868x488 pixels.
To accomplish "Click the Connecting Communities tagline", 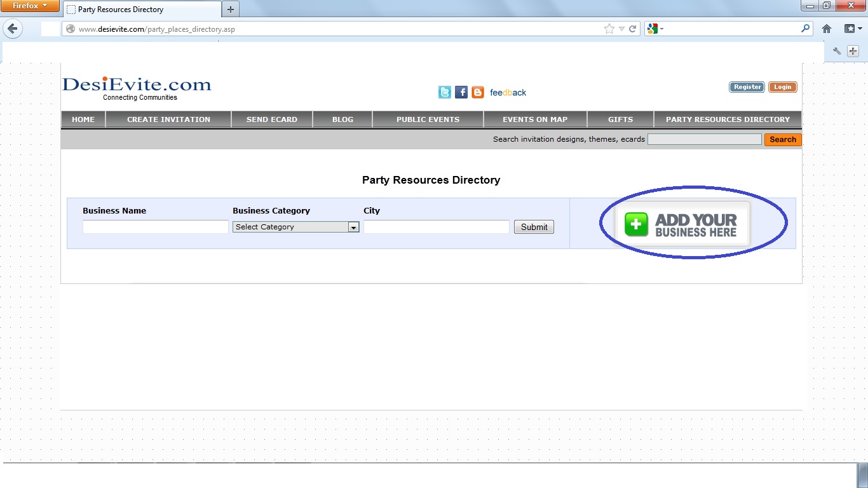I will 140,98.
